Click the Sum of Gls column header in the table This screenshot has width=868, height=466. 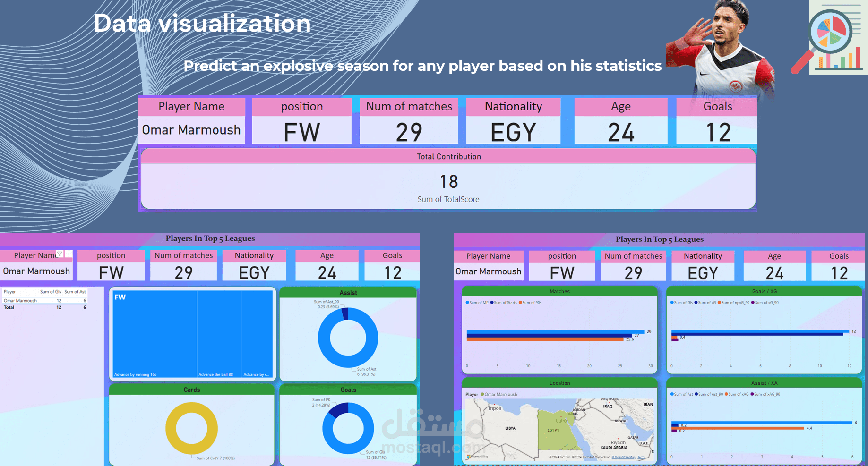51,292
